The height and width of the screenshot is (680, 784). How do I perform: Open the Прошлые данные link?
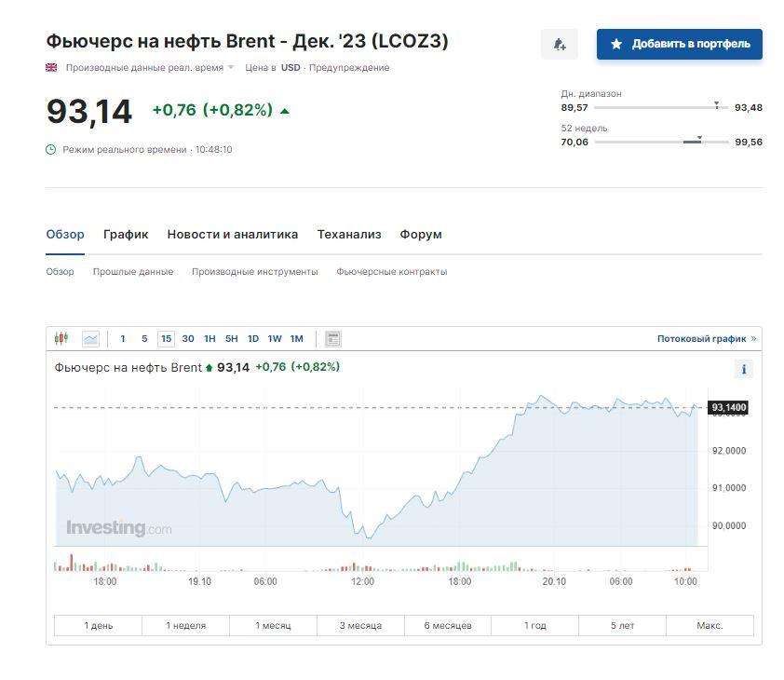tap(132, 272)
